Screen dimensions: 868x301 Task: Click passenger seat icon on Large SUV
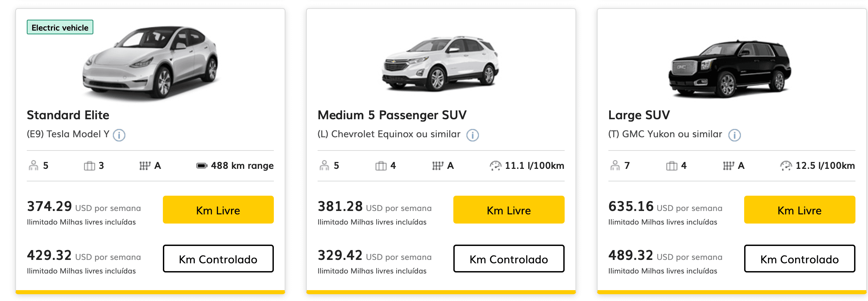point(615,165)
